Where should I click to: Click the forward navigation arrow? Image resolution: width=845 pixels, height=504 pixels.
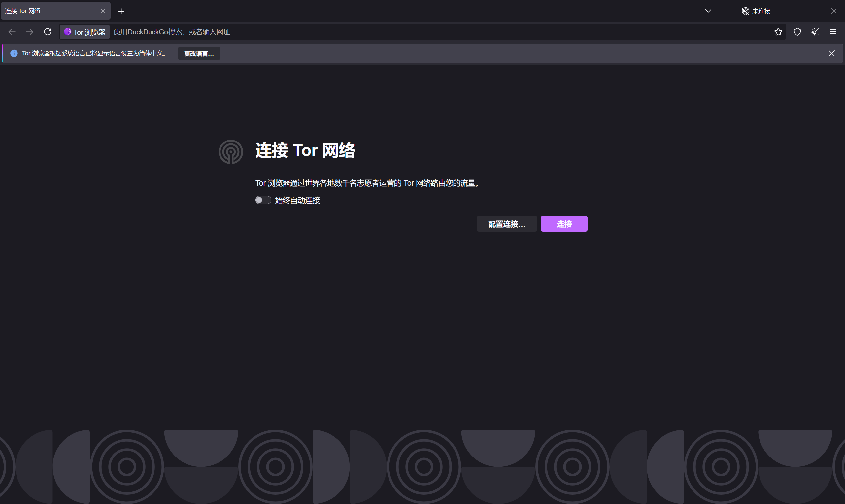[30, 32]
